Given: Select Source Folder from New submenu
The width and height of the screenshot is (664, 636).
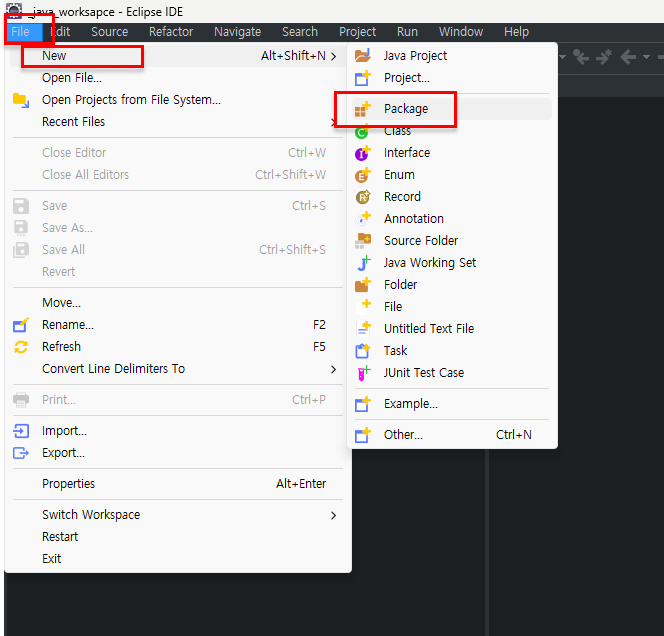Looking at the screenshot, I should point(452,241).
